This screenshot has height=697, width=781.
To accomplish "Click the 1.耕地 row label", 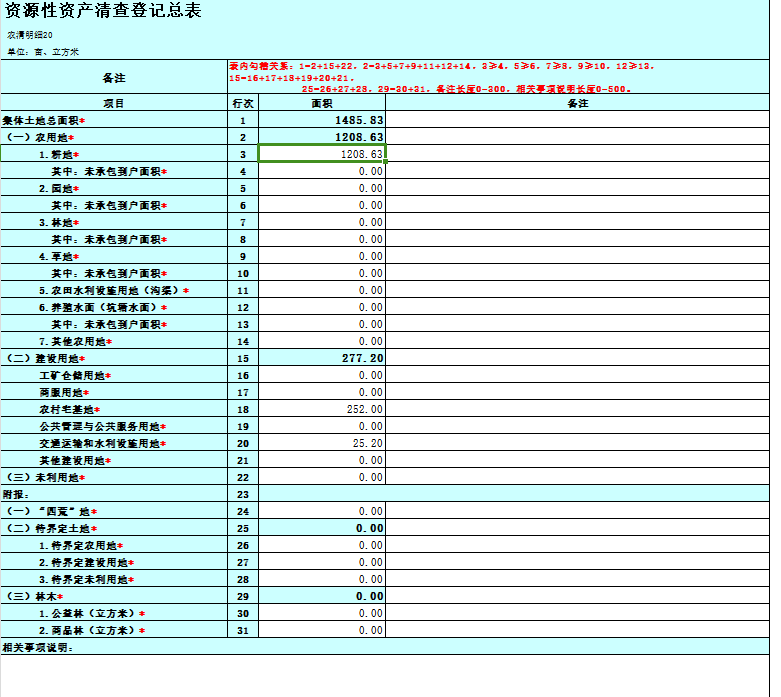I will (59, 154).
